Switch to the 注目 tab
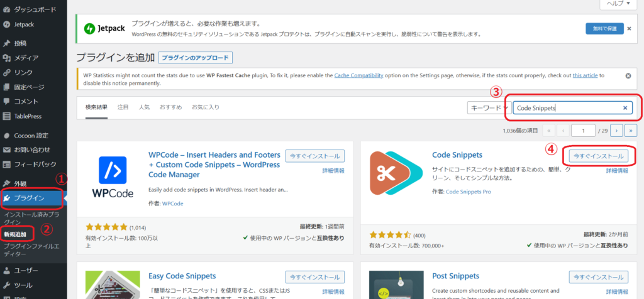The width and height of the screenshot is (644, 299). point(123,107)
